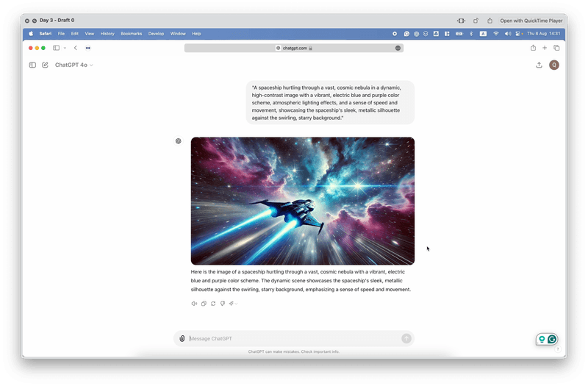The height and width of the screenshot is (386, 588).
Task: Go back to the previous page in Safari
Action: pos(76,48)
